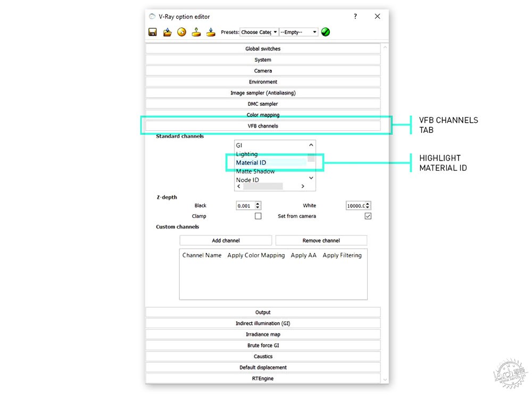
Task: Click the Black value spinner arrows
Action: 258,206
